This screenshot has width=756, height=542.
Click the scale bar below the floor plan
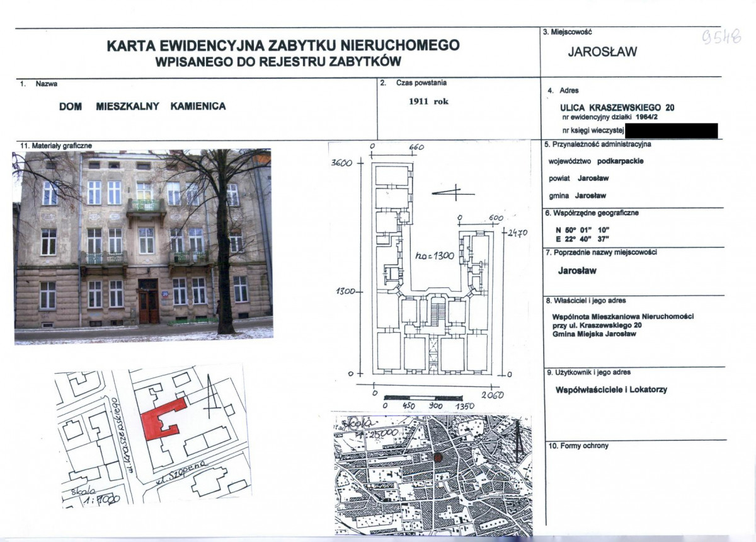pyautogui.click(x=428, y=398)
